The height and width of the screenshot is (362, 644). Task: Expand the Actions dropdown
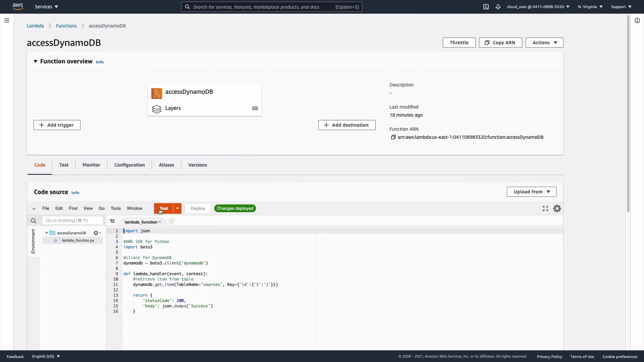pyautogui.click(x=544, y=43)
